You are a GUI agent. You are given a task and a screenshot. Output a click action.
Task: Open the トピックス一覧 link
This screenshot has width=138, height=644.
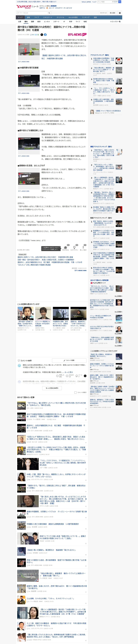point(115,21)
